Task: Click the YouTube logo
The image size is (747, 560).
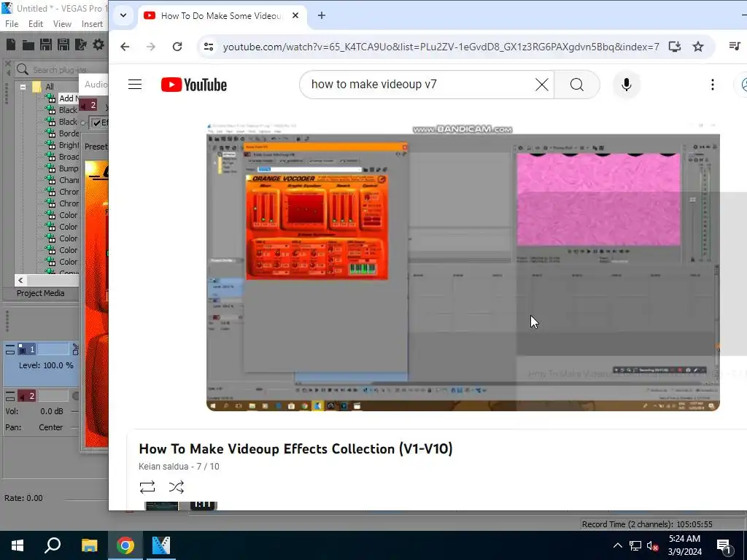Action: tap(194, 85)
